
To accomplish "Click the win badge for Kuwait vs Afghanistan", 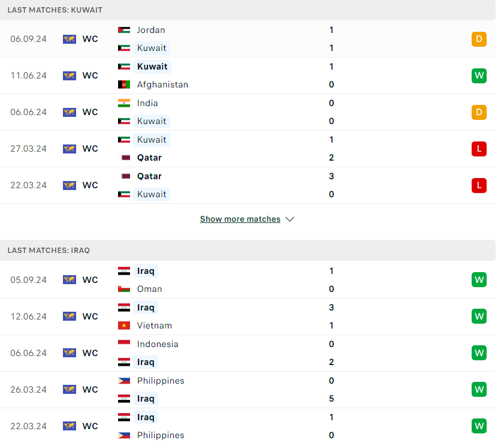I will (479, 76).
